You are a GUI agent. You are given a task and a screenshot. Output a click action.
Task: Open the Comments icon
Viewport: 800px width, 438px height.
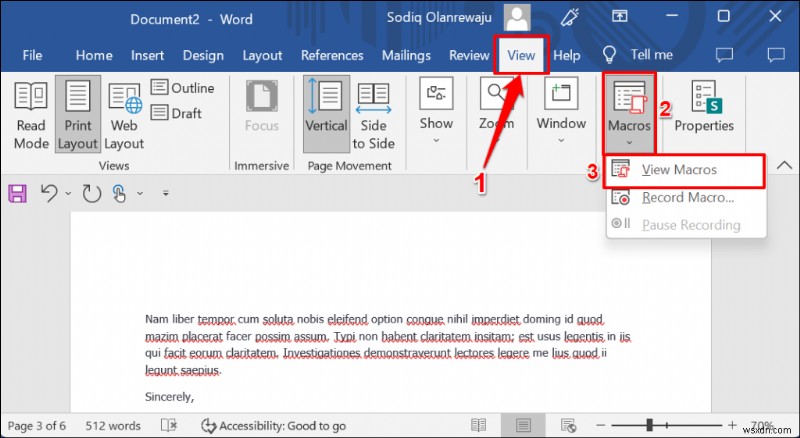[776, 55]
